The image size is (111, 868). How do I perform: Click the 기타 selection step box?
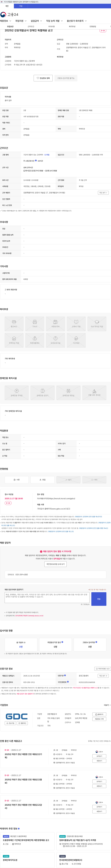pos(94,480)
